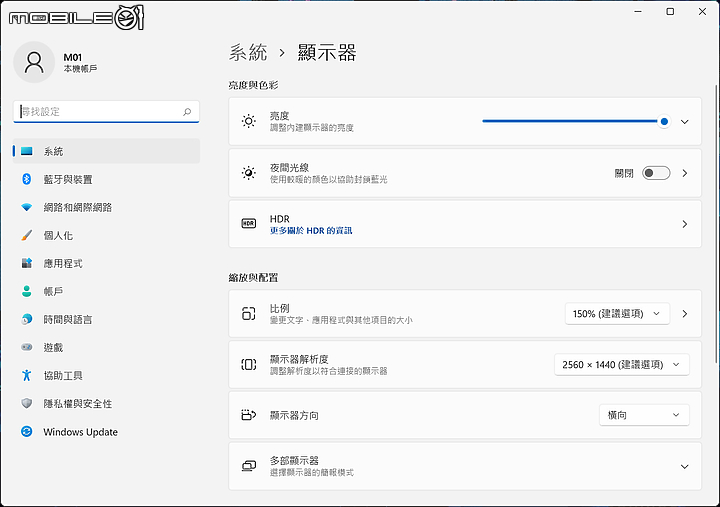Click the 尋找設定 search field
This screenshot has height=507, width=720.
106,112
